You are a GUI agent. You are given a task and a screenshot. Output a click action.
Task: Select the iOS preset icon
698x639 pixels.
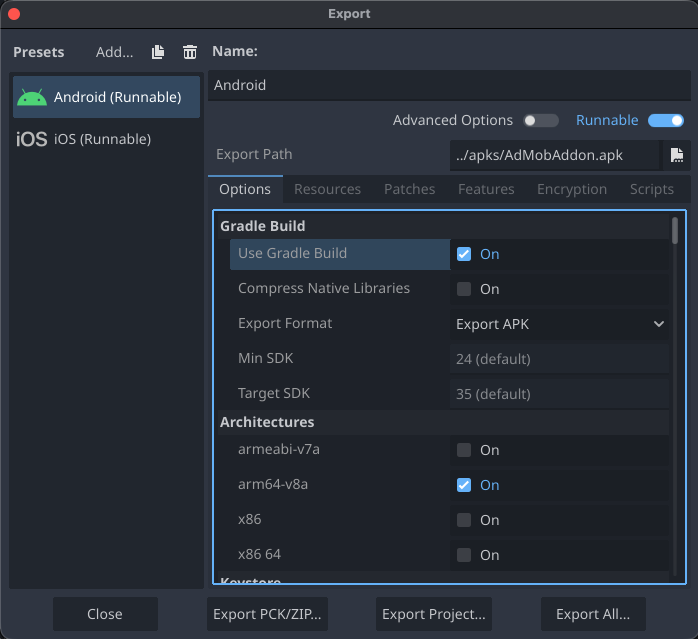32,139
